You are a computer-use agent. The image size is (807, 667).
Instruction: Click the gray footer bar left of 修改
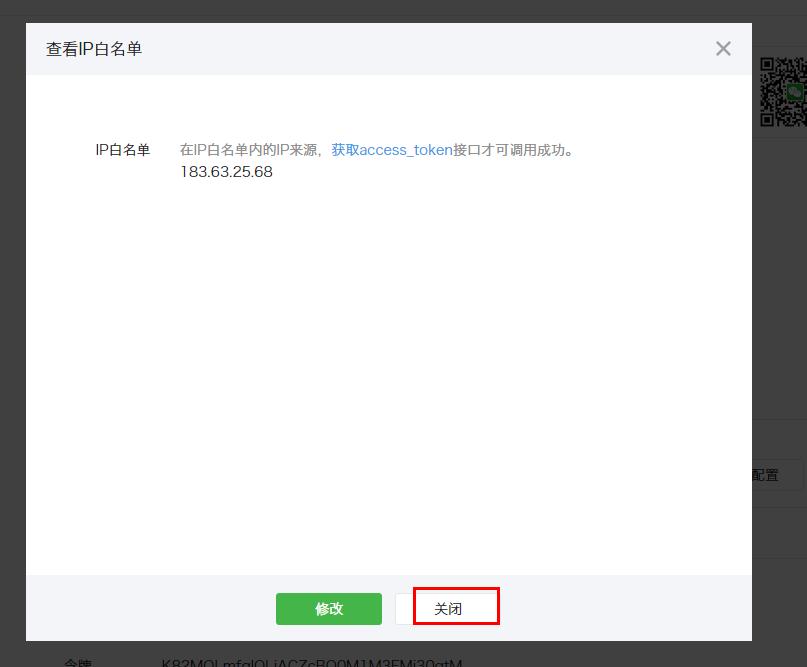(x=150, y=608)
